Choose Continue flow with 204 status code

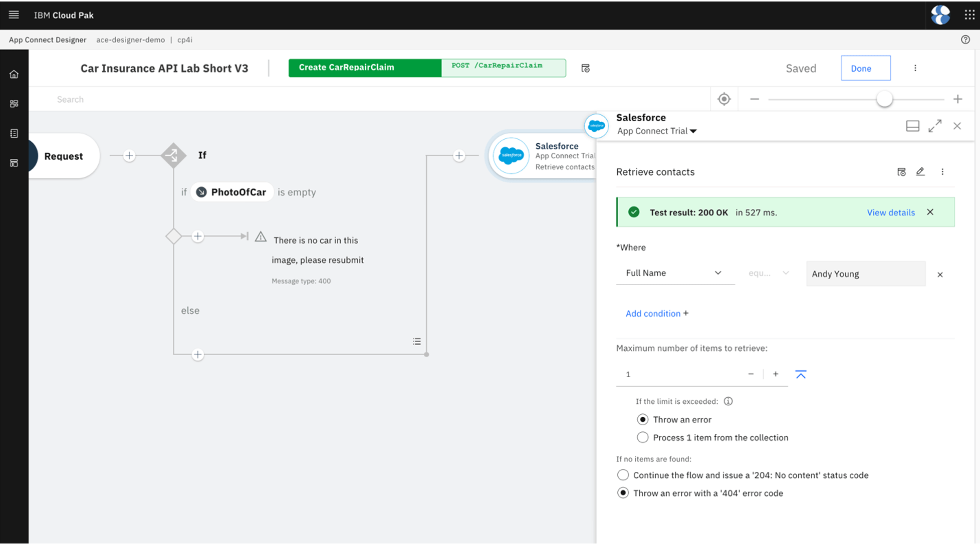(x=623, y=475)
